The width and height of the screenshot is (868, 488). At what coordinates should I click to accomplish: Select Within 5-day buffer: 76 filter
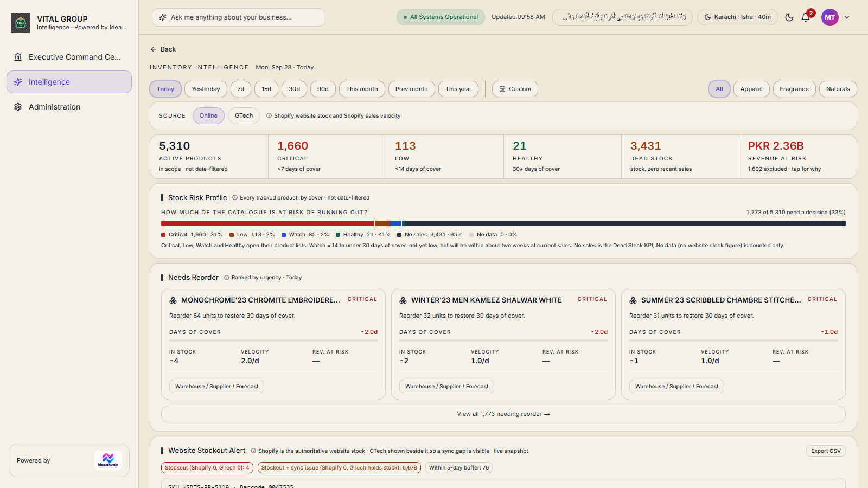[459, 468]
